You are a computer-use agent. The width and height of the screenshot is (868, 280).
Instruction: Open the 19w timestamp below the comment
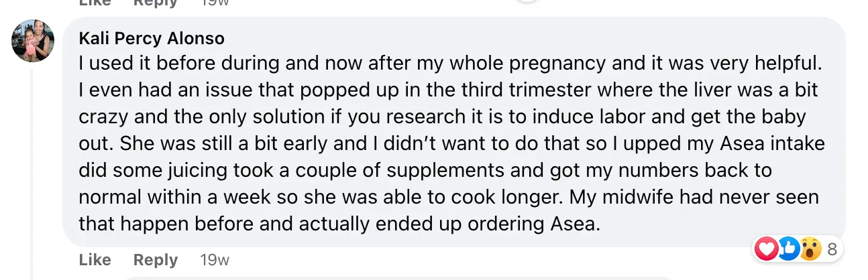(x=215, y=260)
